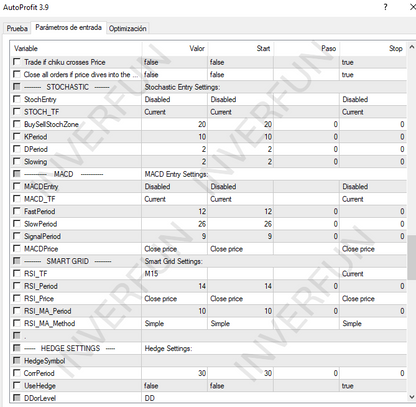
Task: Click the scrollbar up arrow
Action: pos(412,47)
